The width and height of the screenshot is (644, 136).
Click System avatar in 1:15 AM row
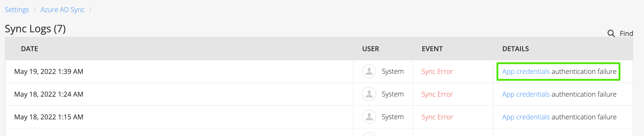(369, 117)
